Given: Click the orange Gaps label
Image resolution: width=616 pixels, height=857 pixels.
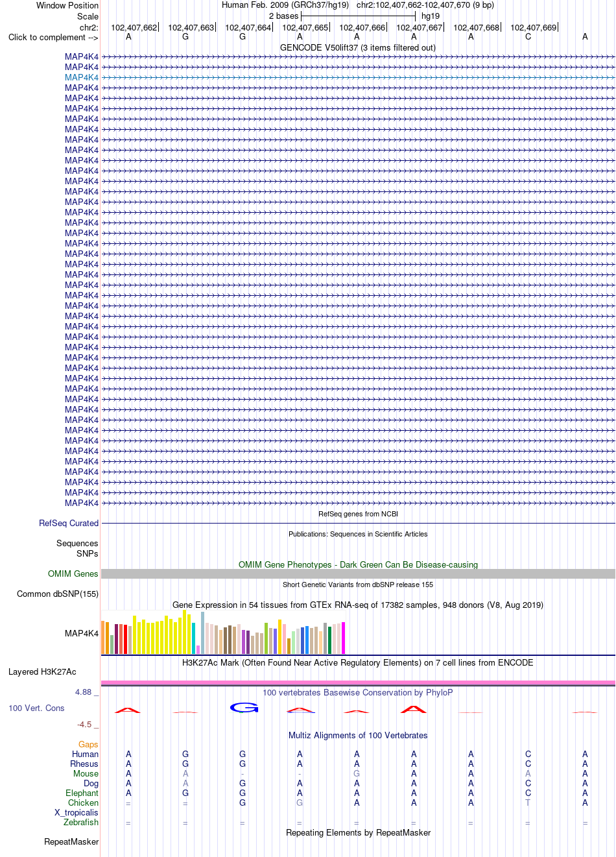Looking at the screenshot, I should [x=88, y=744].
